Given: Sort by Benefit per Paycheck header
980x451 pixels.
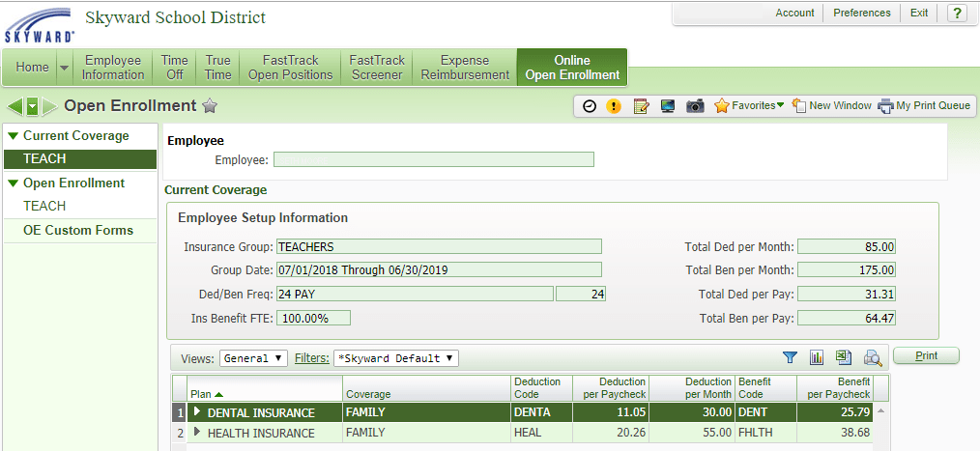Looking at the screenshot, I should tap(834, 388).
